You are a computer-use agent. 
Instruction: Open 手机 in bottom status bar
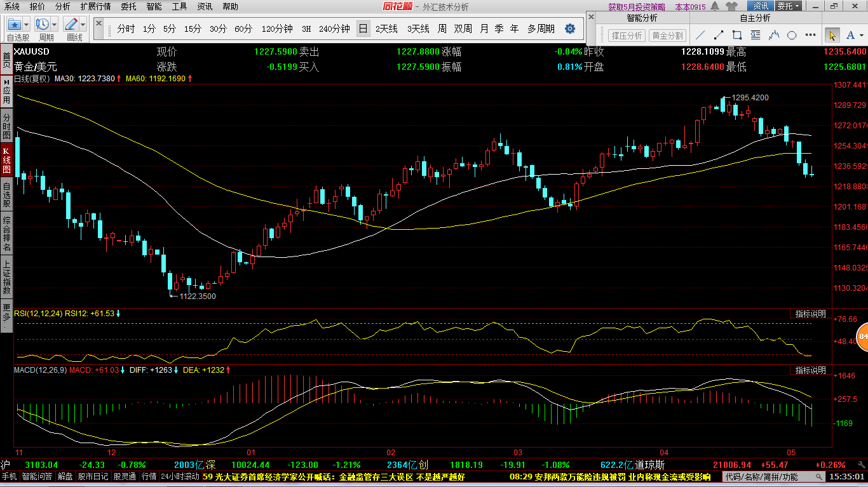coord(9,477)
